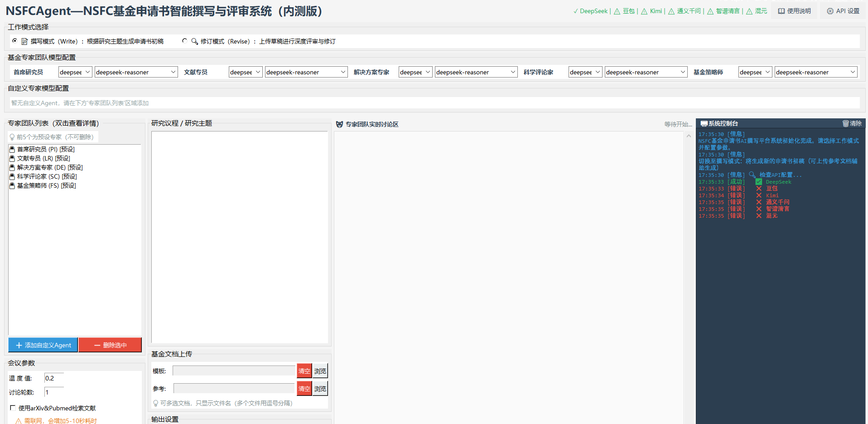Click the 温度值 input field
Screen dimensions: 868x424
[53, 378]
